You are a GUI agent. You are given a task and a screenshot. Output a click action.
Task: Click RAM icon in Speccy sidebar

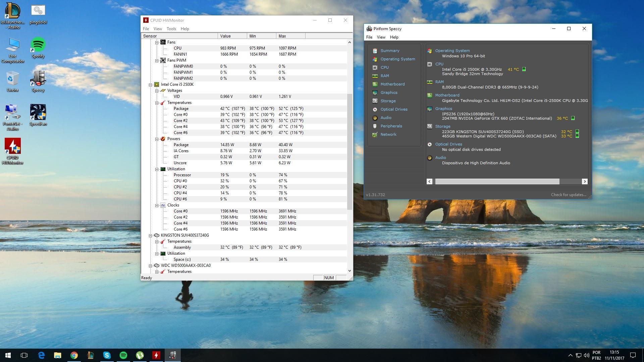(x=375, y=76)
